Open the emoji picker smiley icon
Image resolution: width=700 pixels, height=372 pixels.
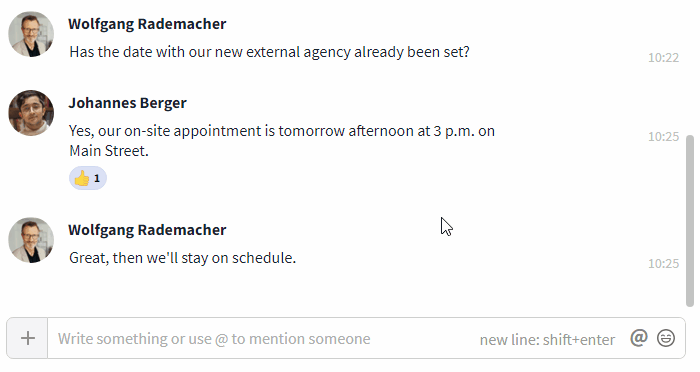coord(666,338)
